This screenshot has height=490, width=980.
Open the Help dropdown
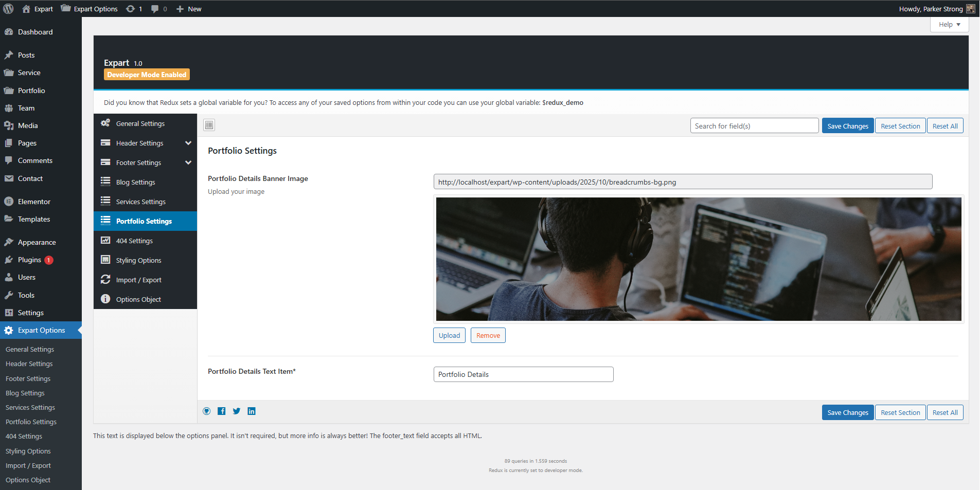pos(949,25)
